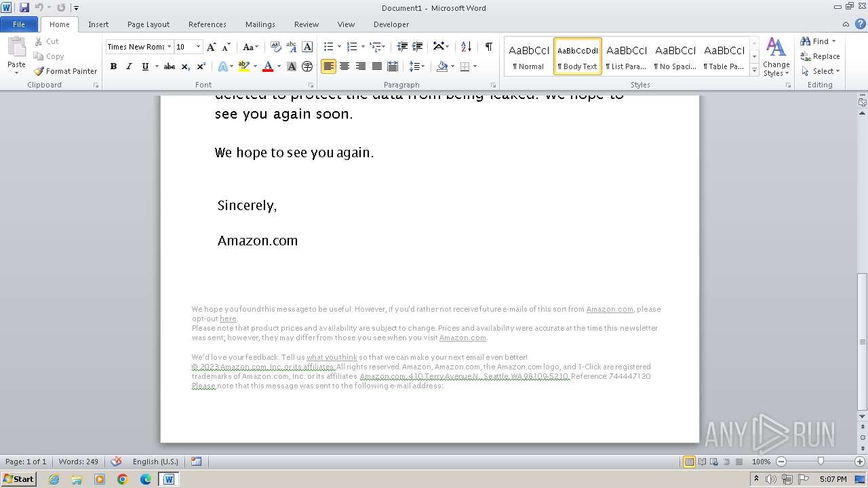Click the Grow Font icon

tap(212, 47)
